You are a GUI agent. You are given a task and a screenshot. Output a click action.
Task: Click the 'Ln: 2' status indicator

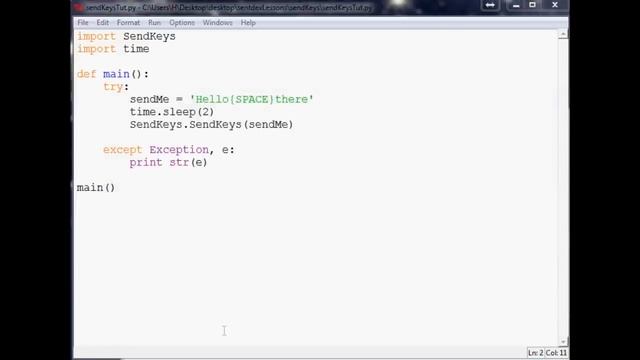click(x=535, y=353)
